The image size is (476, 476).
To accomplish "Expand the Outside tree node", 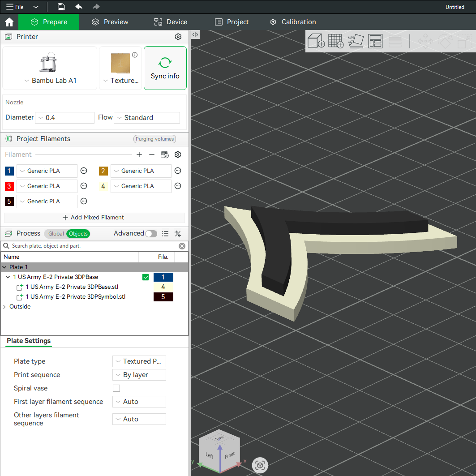I will tap(4, 307).
